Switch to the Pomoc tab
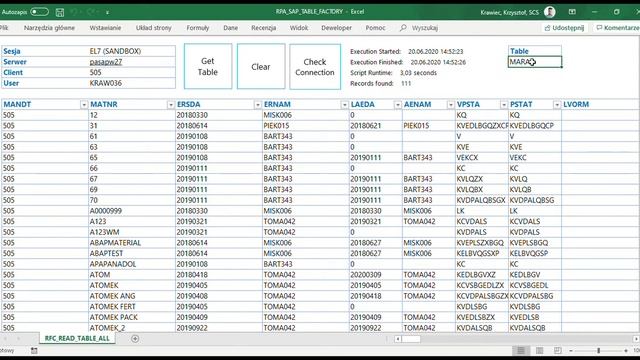The height and width of the screenshot is (360, 640). (x=375, y=28)
